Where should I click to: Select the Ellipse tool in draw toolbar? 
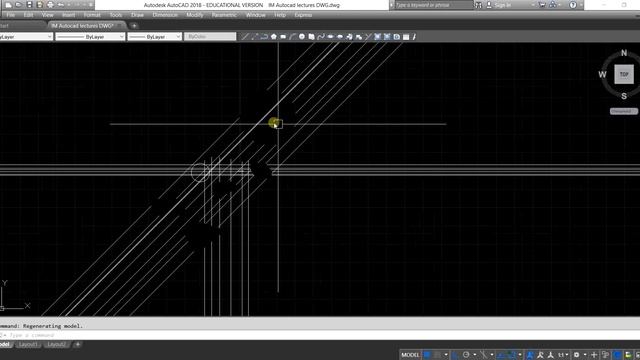(x=330, y=37)
